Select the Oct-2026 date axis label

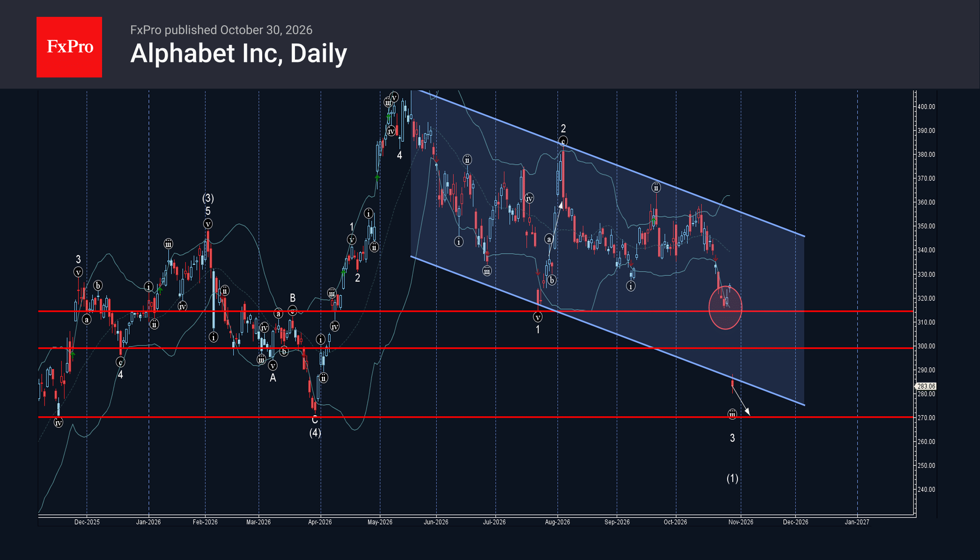[675, 522]
